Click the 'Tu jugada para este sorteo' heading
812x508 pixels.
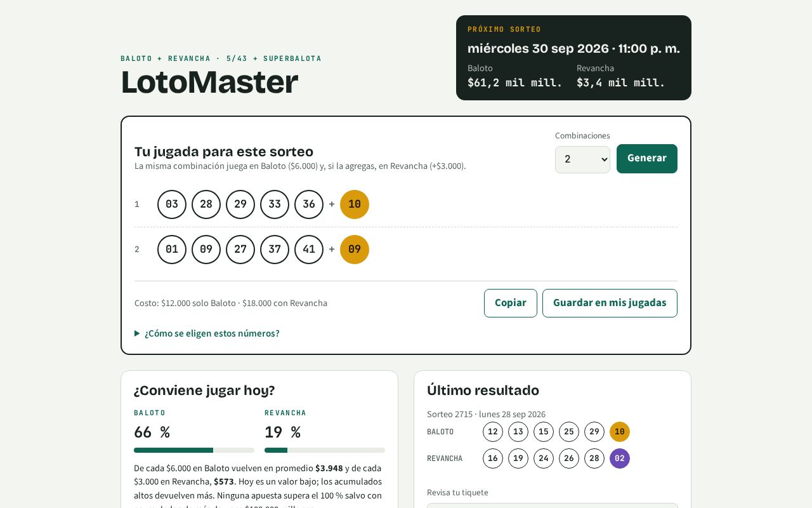(x=224, y=152)
